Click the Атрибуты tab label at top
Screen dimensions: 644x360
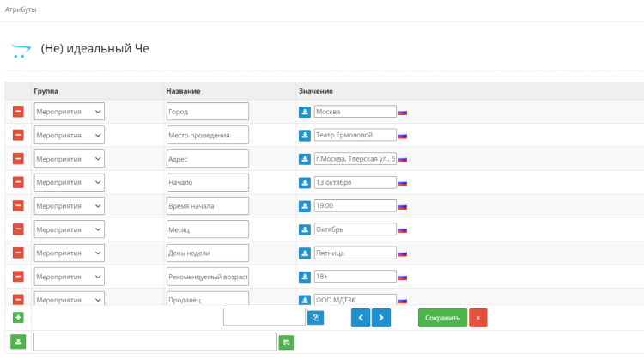coord(21,9)
